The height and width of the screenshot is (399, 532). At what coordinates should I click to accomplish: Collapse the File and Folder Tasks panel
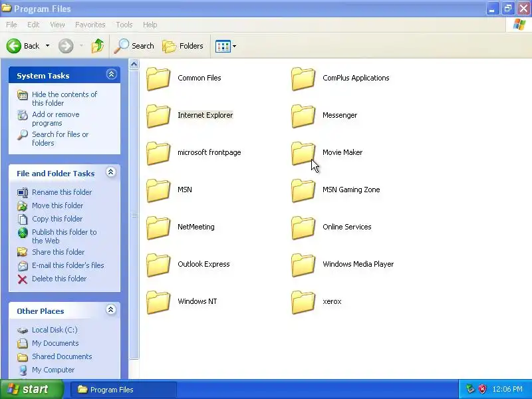[110, 172]
